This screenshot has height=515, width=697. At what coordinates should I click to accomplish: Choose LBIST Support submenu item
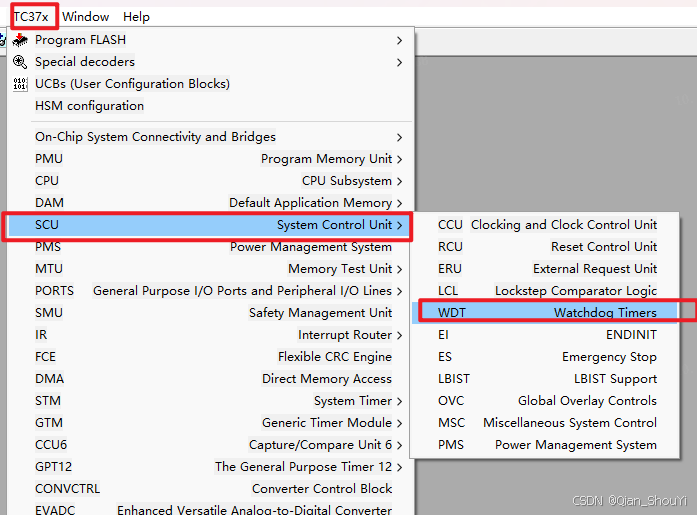coord(545,379)
